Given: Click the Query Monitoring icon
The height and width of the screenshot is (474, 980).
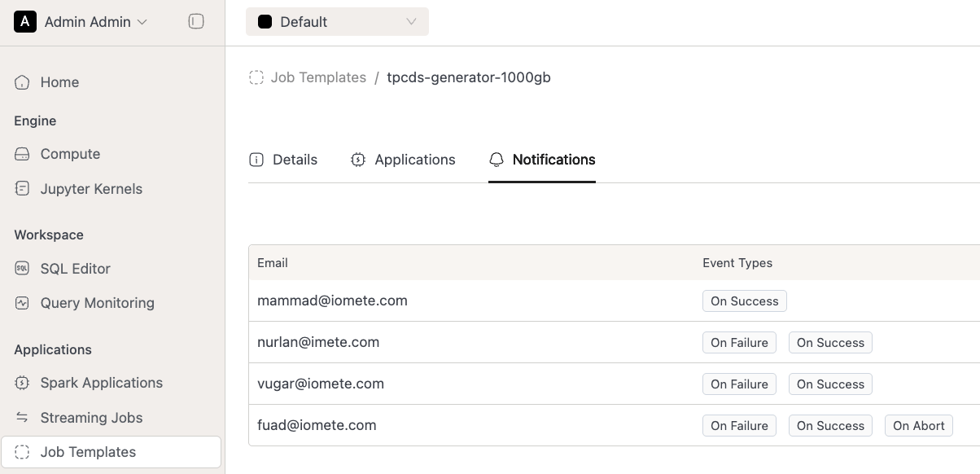Looking at the screenshot, I should tap(23, 303).
